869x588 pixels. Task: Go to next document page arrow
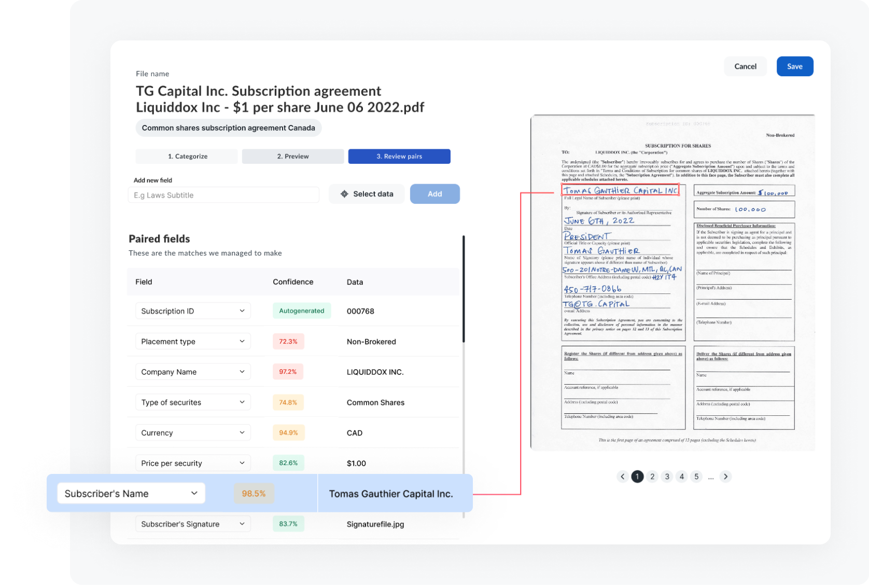click(x=725, y=477)
